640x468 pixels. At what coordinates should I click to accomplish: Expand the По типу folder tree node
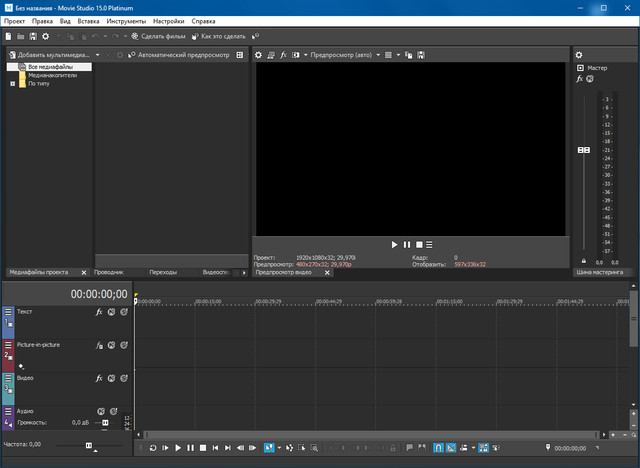click(12, 83)
